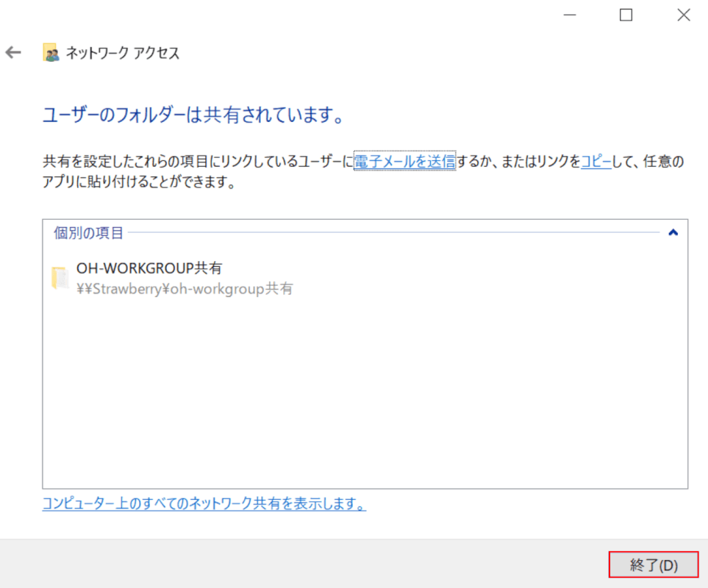Click the ネットワーク アクセス title text
Screen dimensions: 708x588
click(x=123, y=53)
